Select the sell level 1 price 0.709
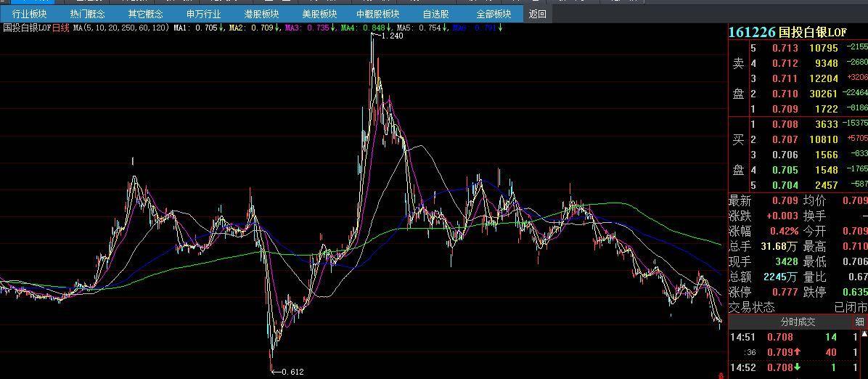 point(785,109)
